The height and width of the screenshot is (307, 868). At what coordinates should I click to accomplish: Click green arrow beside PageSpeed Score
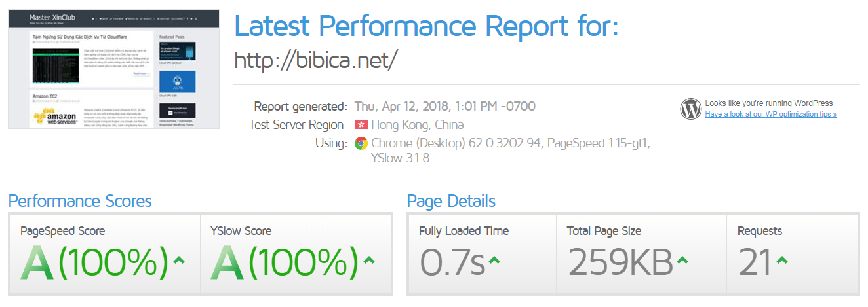tap(179, 261)
